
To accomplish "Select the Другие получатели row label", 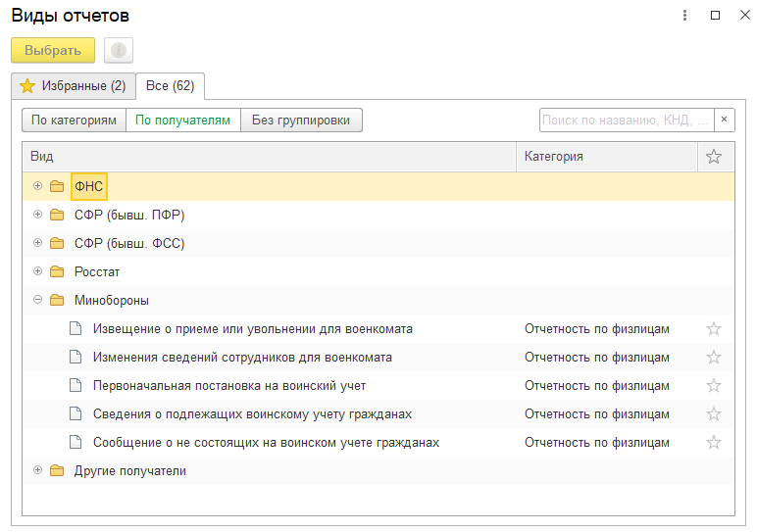I will pos(130,471).
